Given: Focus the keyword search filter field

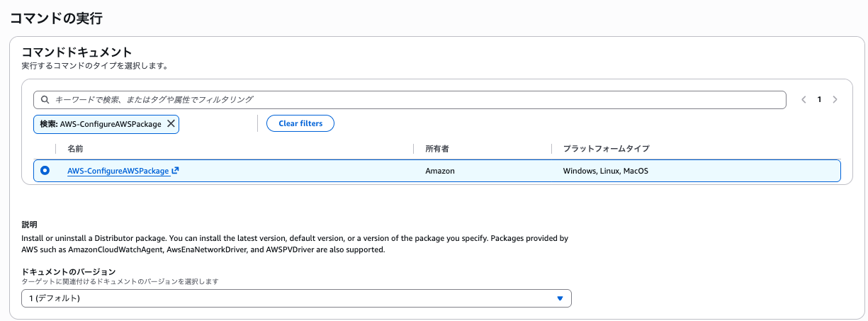Looking at the screenshot, I should 411,100.
